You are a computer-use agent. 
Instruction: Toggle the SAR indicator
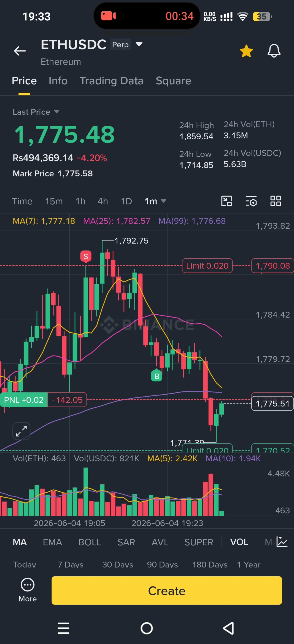point(126,542)
